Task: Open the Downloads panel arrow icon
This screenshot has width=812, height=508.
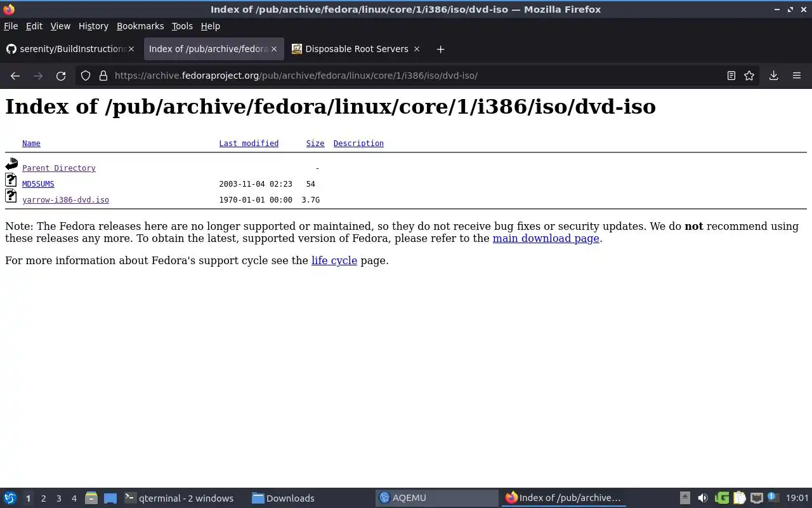Action: coord(774,76)
